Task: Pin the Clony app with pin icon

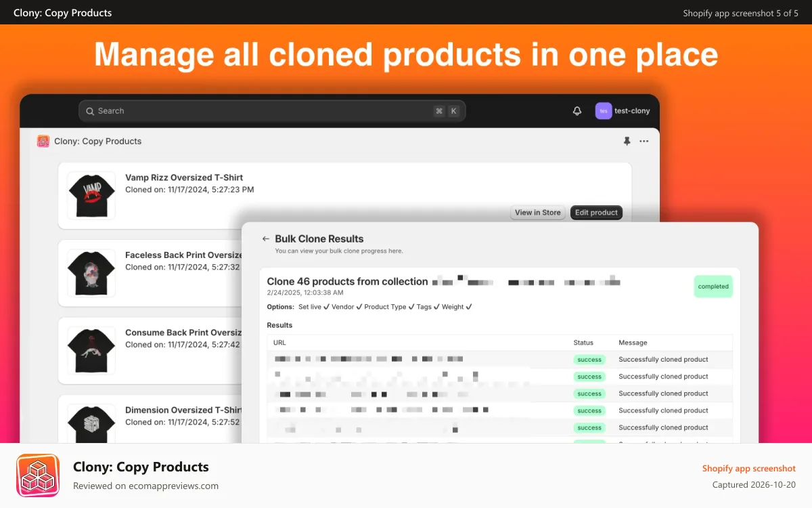Action: click(627, 141)
